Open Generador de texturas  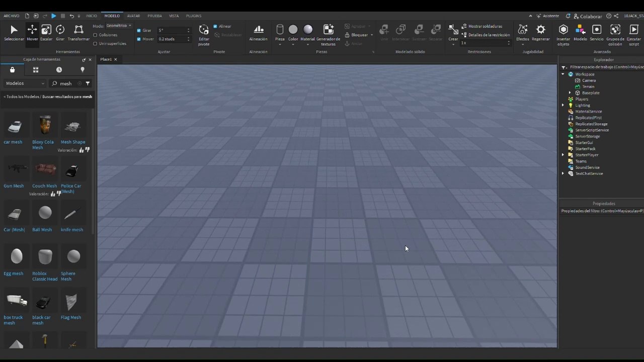328,35
